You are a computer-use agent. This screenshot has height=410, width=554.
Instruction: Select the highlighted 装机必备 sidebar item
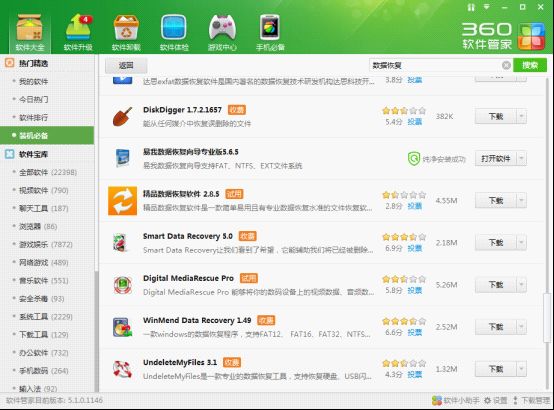pos(47,135)
